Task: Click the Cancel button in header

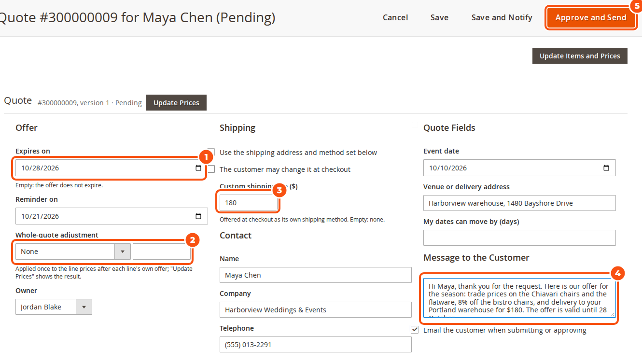Action: (x=395, y=17)
